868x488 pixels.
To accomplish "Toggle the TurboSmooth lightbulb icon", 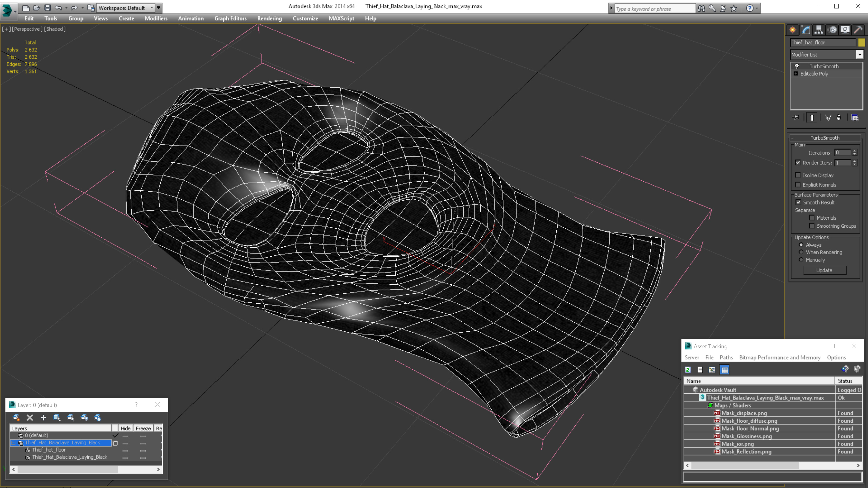I will [797, 66].
